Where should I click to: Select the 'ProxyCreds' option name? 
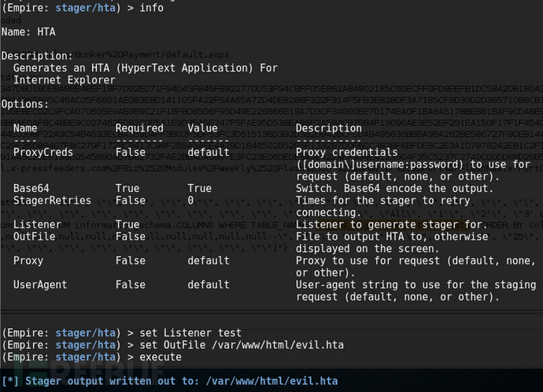point(43,152)
